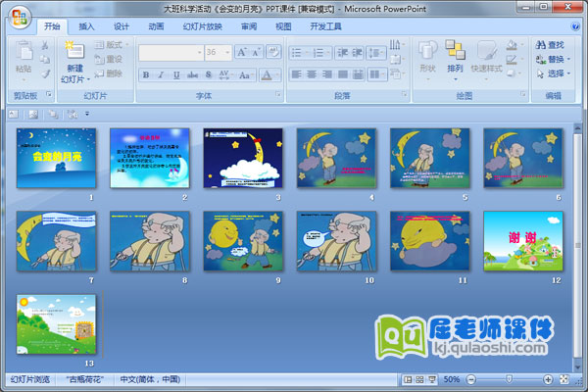The image size is (588, 392).
Task: Toggle Strikethrough formatting
Action: tap(192, 75)
